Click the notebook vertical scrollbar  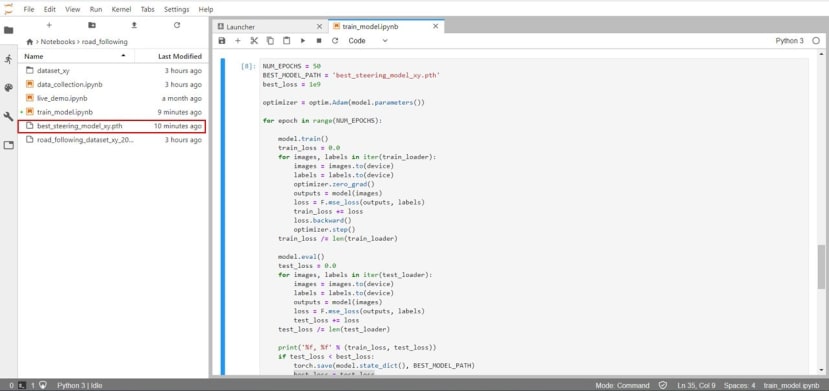click(x=821, y=267)
